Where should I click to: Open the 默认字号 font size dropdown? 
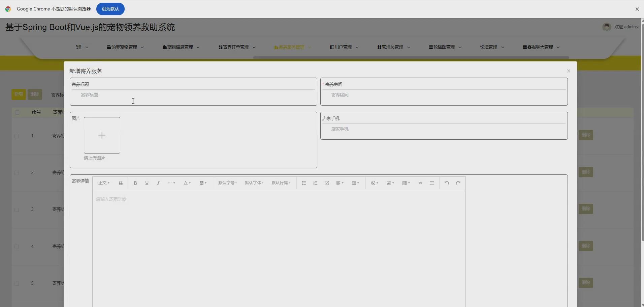tap(227, 183)
